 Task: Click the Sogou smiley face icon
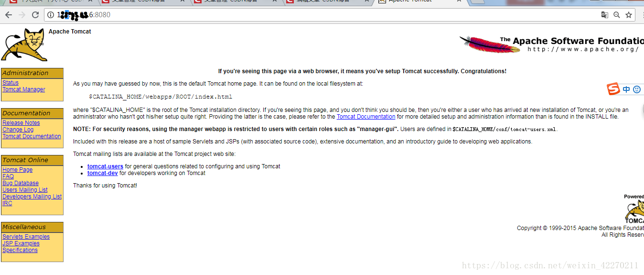[637, 89]
